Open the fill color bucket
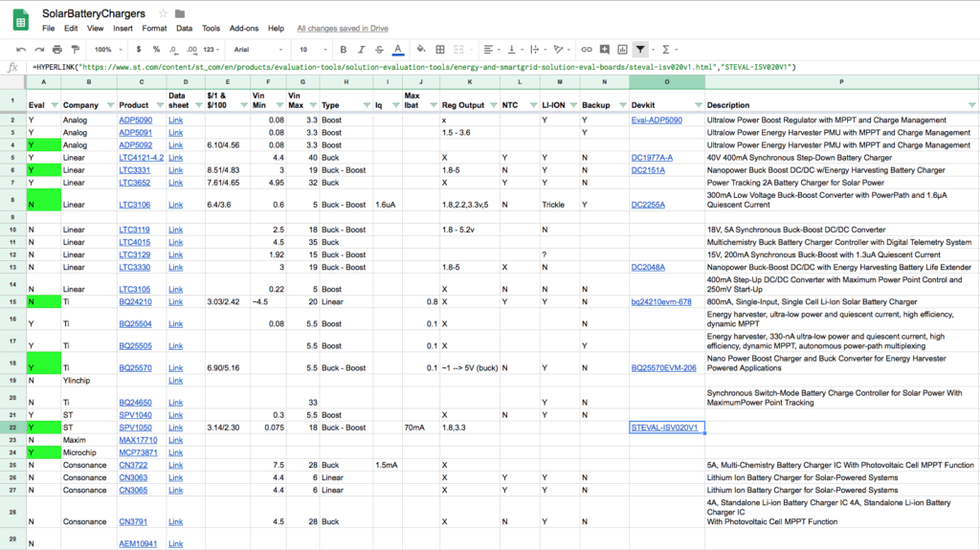Image resolution: width=980 pixels, height=550 pixels. coord(421,50)
